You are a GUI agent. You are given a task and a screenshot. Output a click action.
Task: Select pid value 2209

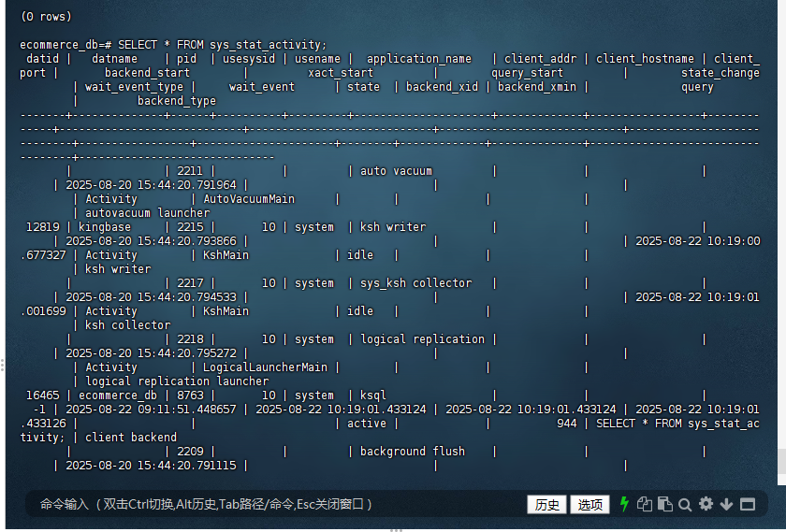click(x=190, y=452)
